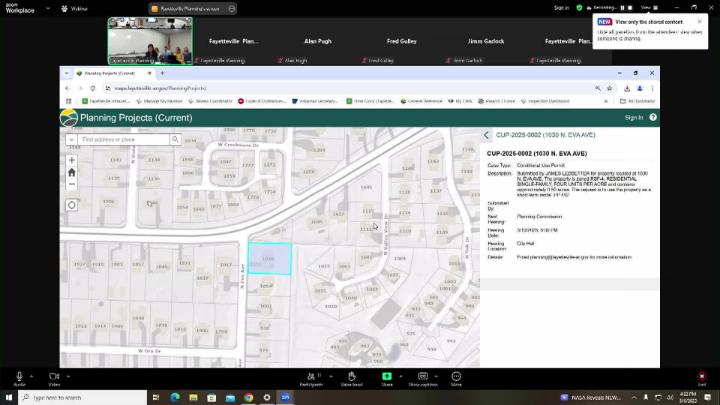This screenshot has height=405, width=720.
Task: Open Windows Start menu
Action: coord(9,398)
